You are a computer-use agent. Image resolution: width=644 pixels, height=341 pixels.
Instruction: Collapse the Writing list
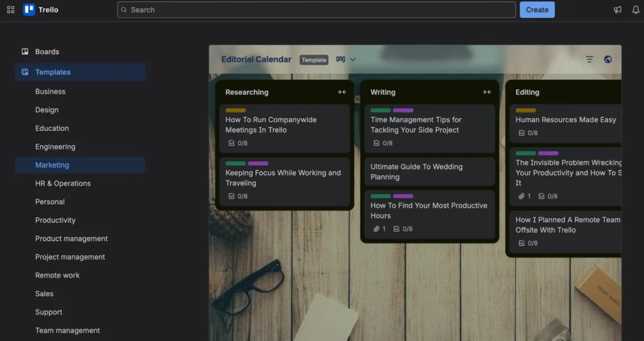(x=487, y=92)
